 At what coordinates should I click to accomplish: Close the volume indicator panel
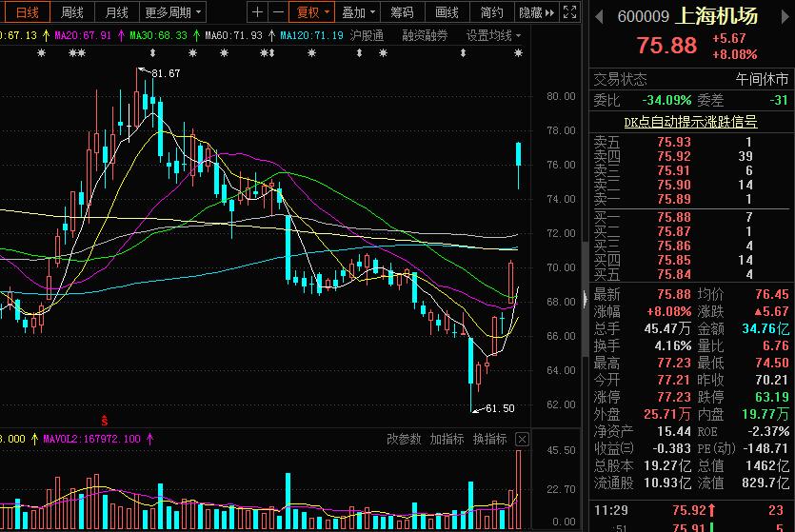click(x=522, y=439)
